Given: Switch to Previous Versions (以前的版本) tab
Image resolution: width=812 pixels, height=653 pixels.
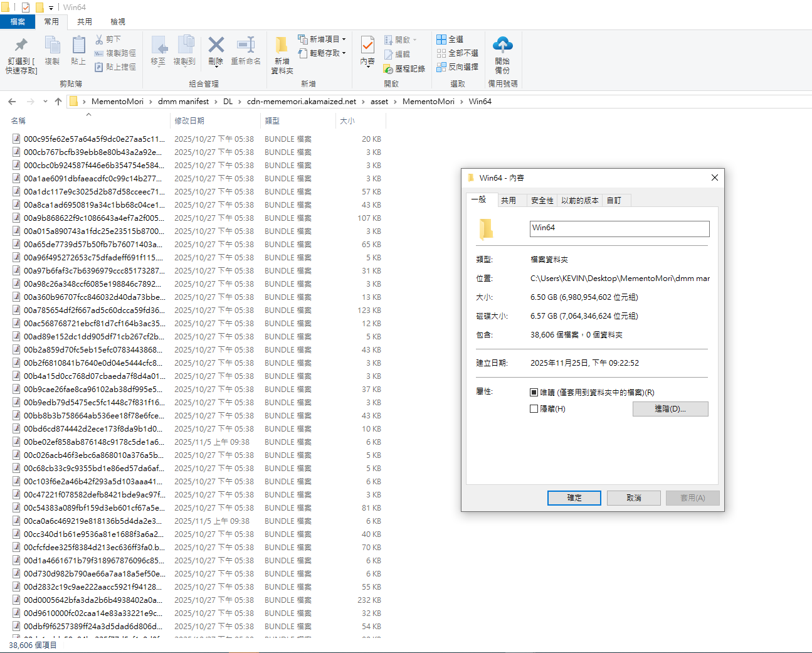Looking at the screenshot, I should [579, 201].
